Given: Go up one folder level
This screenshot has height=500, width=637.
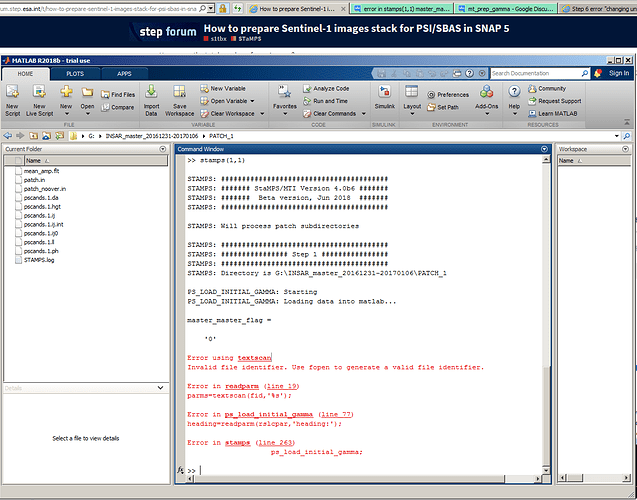Looking at the screenshot, I should pyautogui.click(x=33, y=136).
